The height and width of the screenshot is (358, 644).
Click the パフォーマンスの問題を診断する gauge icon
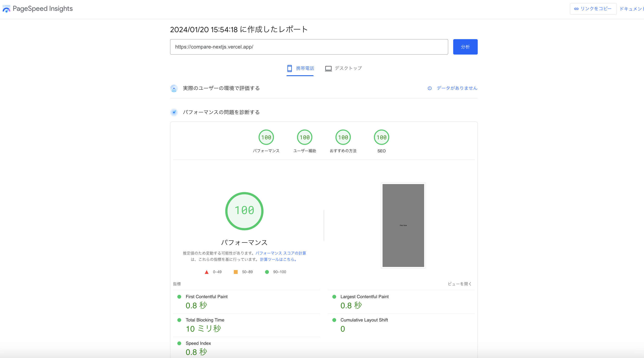click(x=174, y=112)
